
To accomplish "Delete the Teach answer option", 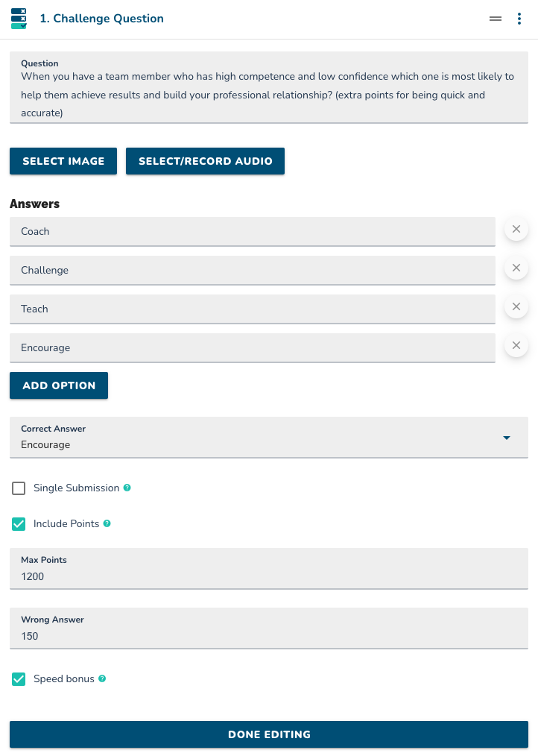I will click(x=516, y=306).
